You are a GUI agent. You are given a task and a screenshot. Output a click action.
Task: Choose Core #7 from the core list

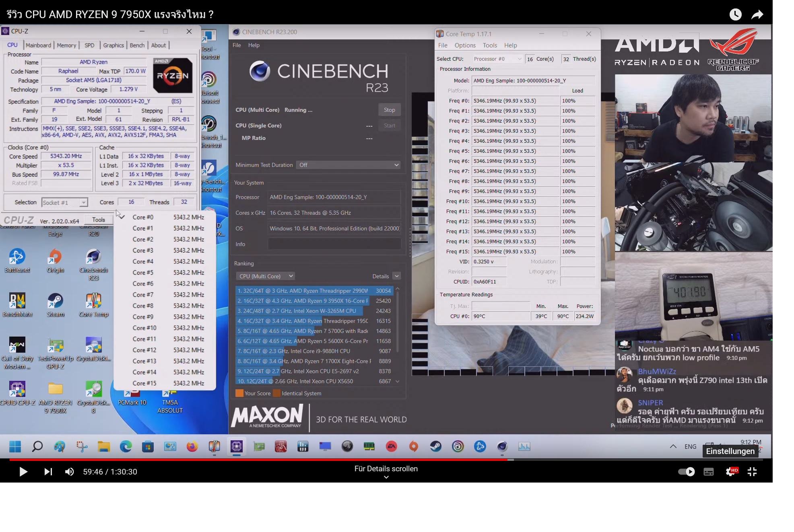click(165, 295)
